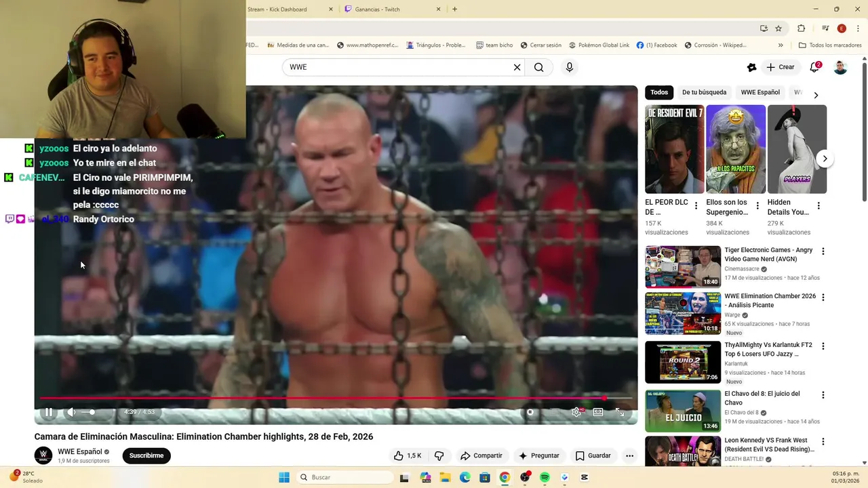Open options for El Chavo del 8 video
Viewport: 868px width, 488px height.
(x=823, y=395)
